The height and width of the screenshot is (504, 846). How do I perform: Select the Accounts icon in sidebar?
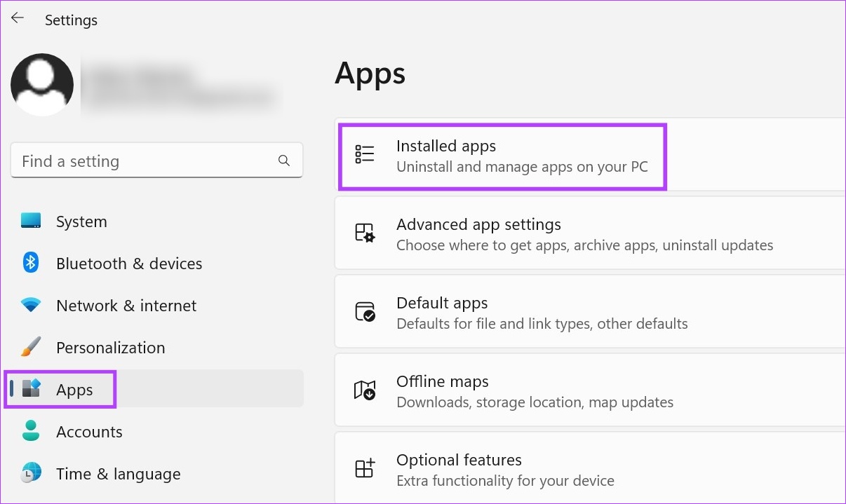tap(31, 431)
